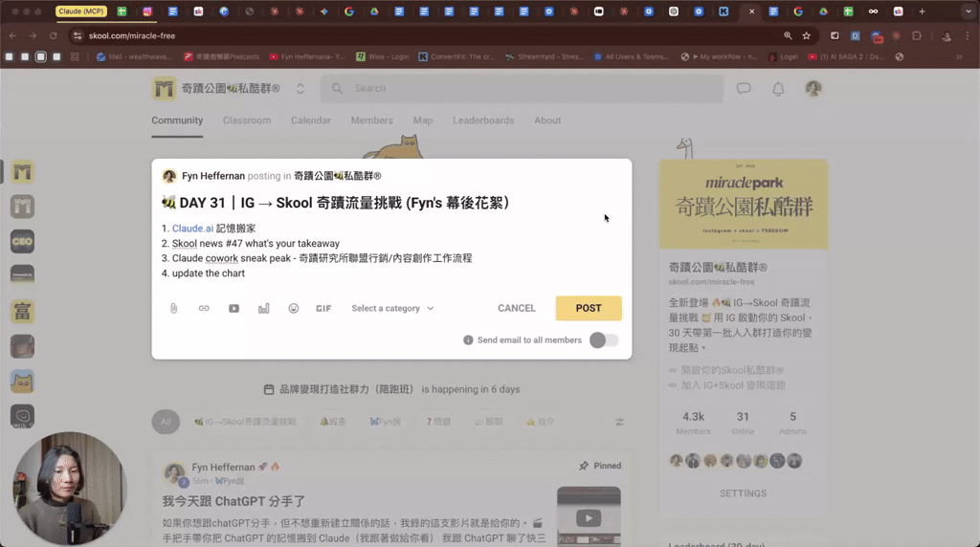Switch to the Community tab
The width and height of the screenshot is (980, 547).
177,120
